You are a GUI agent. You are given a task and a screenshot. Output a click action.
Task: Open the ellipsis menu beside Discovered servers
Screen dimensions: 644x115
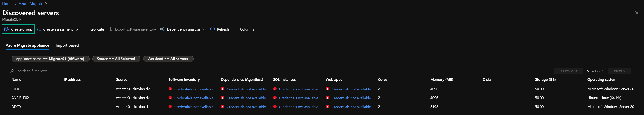pos(68,13)
